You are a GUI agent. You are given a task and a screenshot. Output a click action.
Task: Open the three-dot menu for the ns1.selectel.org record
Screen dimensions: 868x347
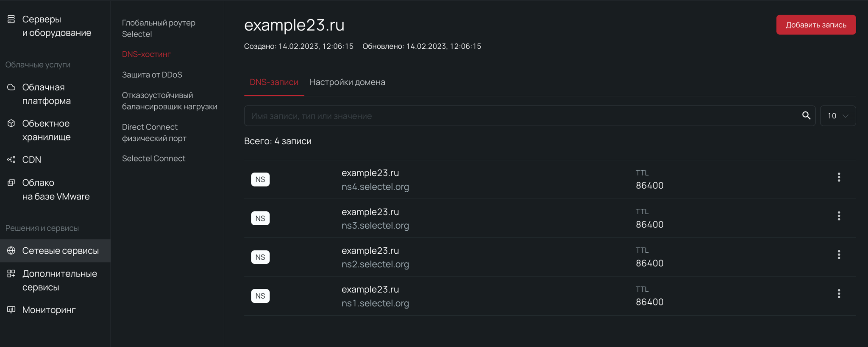tap(839, 294)
